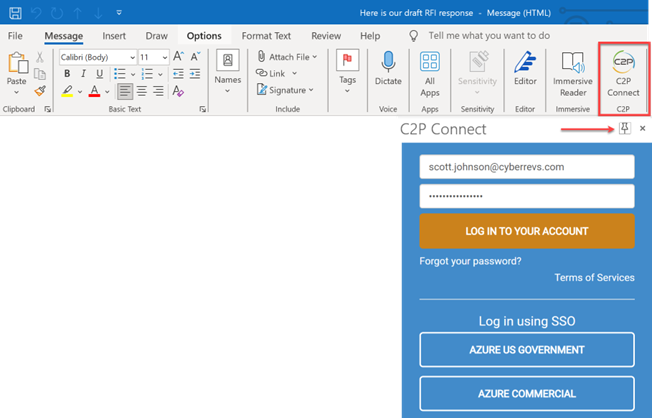Go to previous item with up arrow
This screenshot has height=418, width=652.
(x=77, y=13)
